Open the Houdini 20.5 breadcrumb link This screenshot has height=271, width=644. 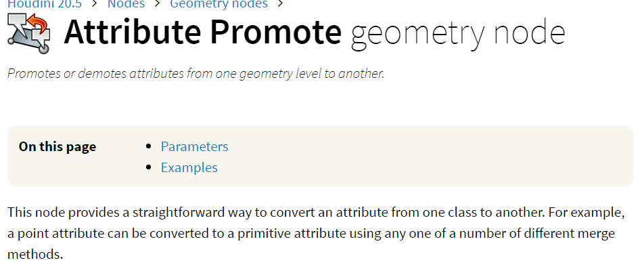click(x=45, y=4)
